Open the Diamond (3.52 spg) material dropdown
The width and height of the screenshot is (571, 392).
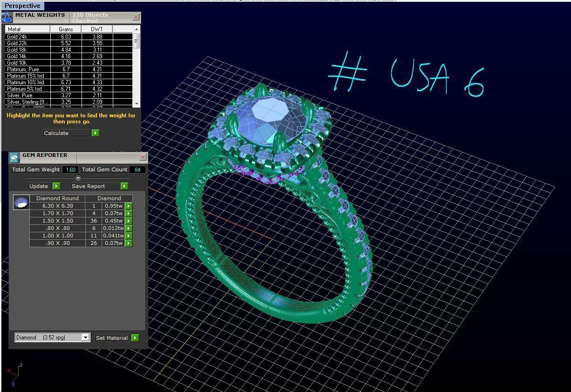coord(85,338)
